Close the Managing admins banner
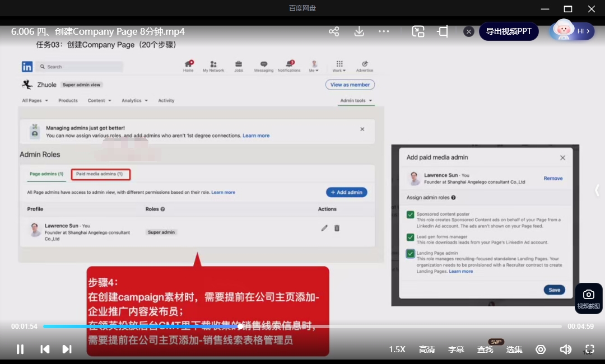 point(362,129)
